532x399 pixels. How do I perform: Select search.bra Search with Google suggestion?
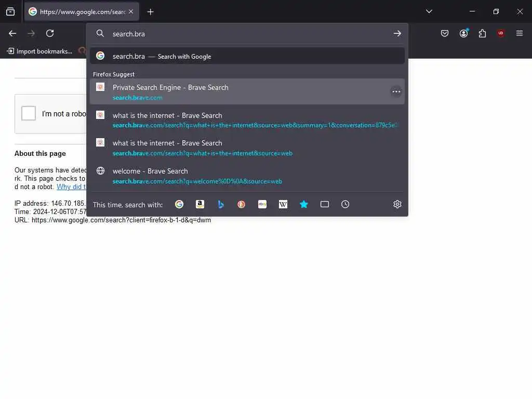(247, 56)
